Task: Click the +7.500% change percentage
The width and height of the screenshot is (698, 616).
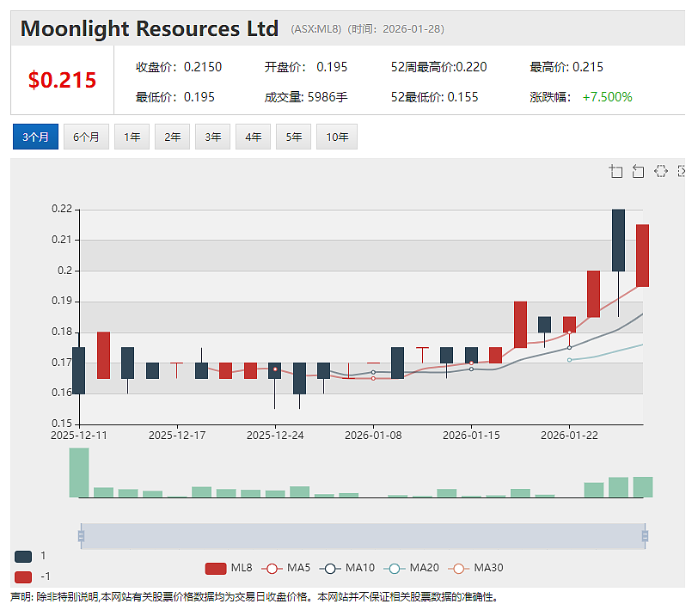Action: click(x=607, y=97)
